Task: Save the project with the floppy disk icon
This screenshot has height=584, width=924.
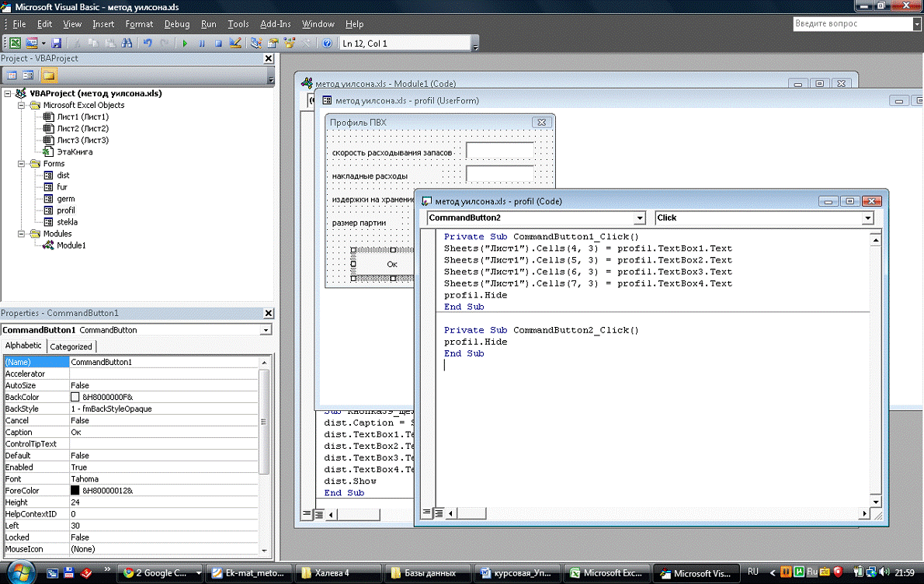Action: click(x=57, y=43)
